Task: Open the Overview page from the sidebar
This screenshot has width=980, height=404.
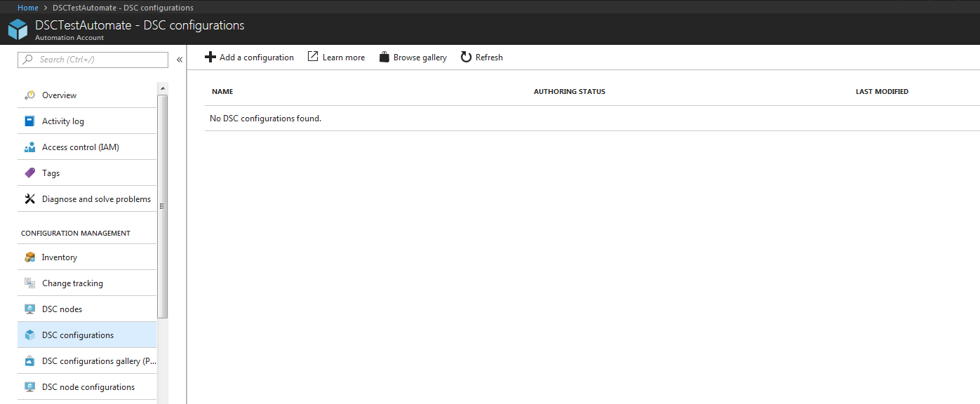Action: coord(58,95)
